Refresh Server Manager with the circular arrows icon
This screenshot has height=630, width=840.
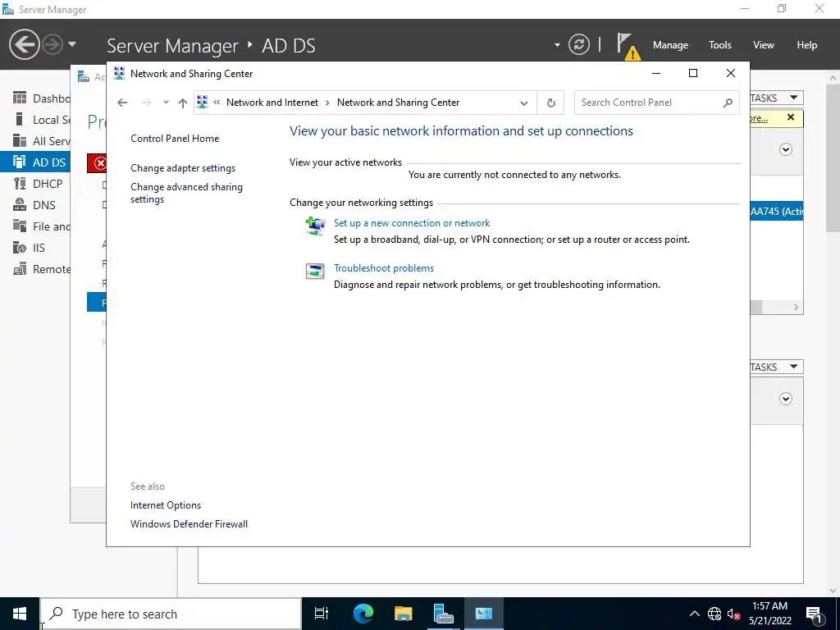[x=578, y=44]
